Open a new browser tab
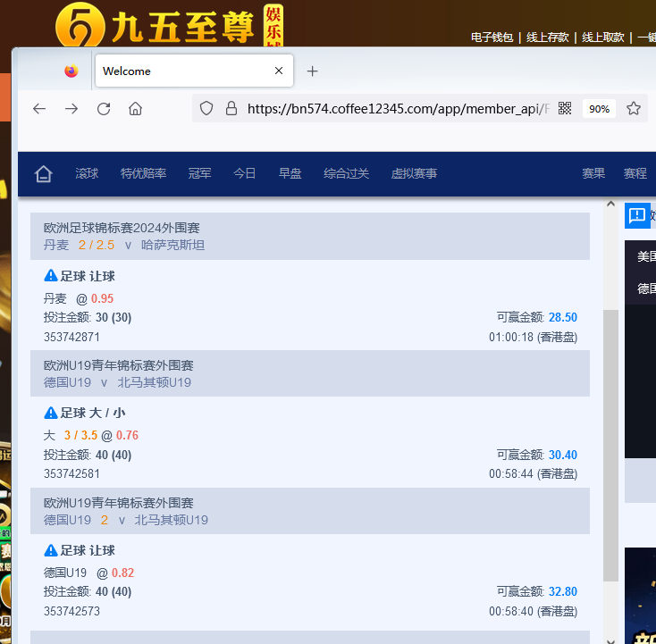This screenshot has width=656, height=644. click(x=312, y=71)
